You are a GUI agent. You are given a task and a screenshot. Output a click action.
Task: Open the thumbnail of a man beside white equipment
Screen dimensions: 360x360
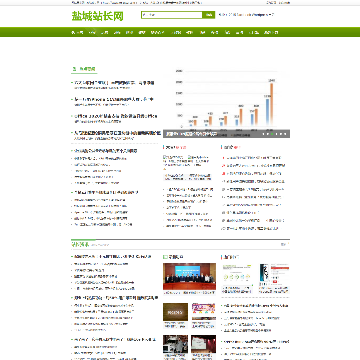point(175,344)
